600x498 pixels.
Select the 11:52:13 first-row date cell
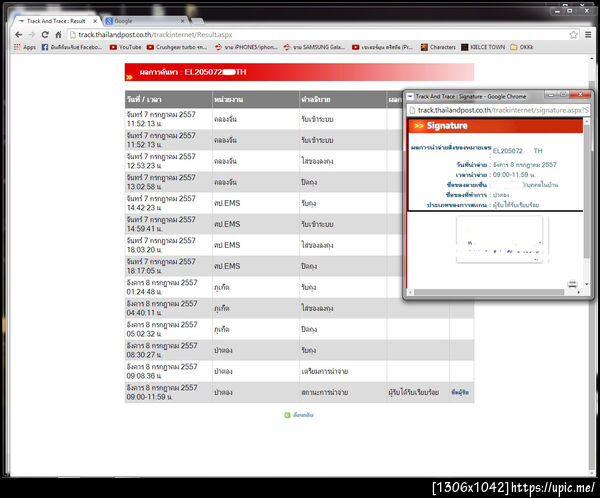click(168, 119)
